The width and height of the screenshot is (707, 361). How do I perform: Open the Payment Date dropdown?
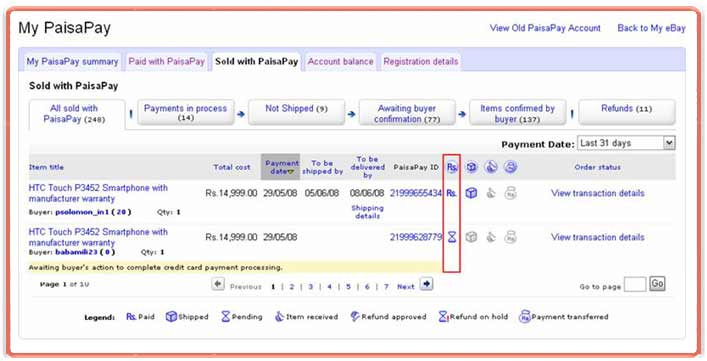point(626,143)
